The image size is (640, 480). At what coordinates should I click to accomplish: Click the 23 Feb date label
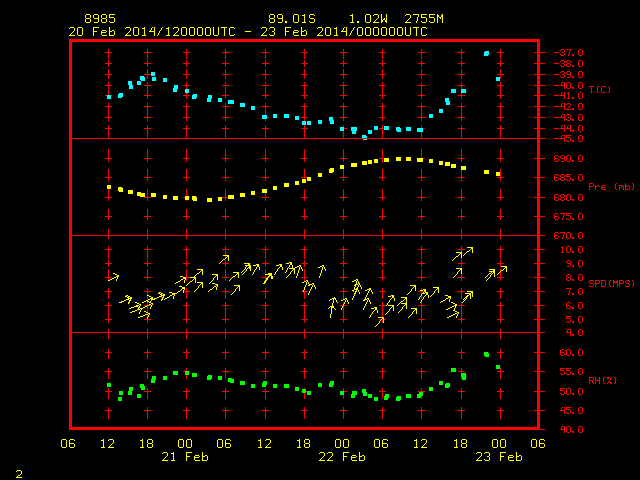click(499, 457)
